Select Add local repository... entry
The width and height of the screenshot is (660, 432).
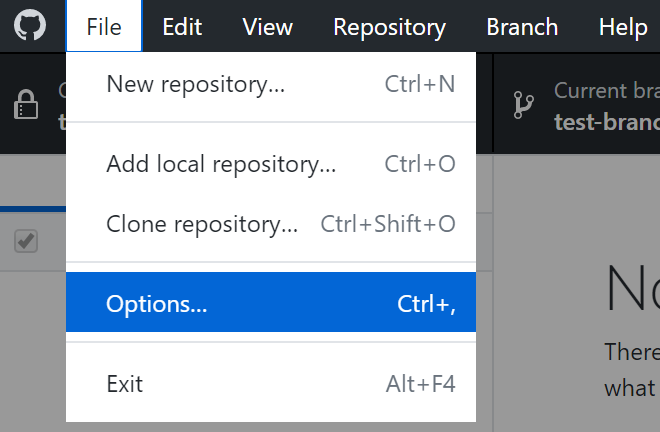(221, 164)
